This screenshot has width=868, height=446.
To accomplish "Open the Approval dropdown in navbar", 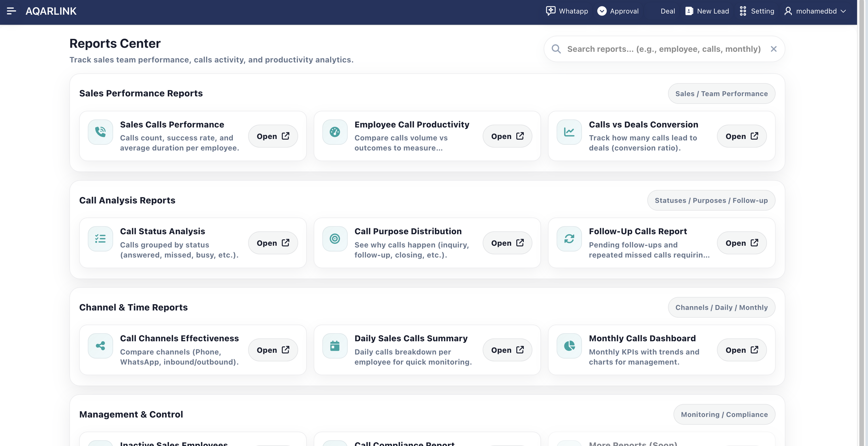I will tap(618, 11).
